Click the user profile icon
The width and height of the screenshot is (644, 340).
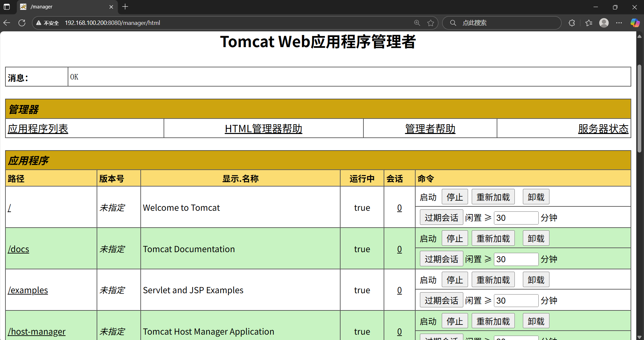click(604, 23)
